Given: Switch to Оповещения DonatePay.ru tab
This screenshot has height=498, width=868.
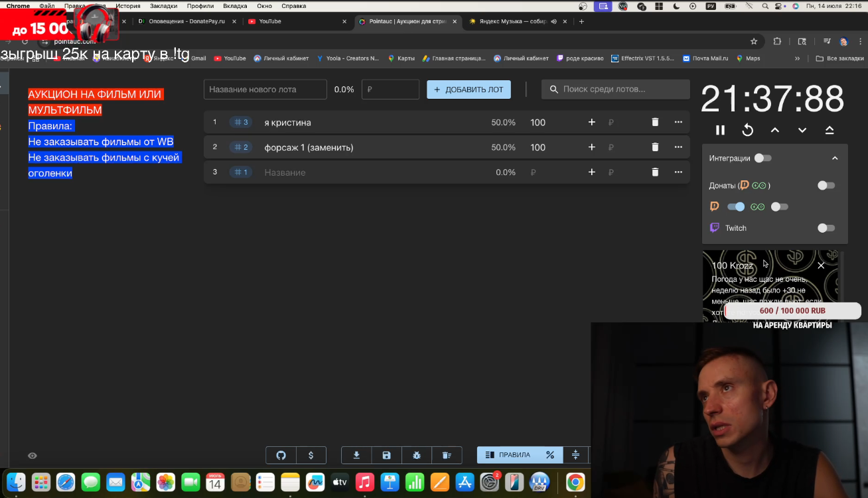Looking at the screenshot, I should coord(186,21).
